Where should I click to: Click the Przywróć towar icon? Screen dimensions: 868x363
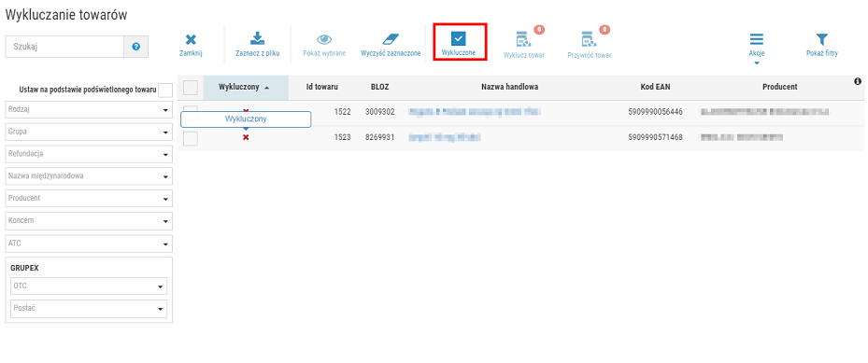589,39
